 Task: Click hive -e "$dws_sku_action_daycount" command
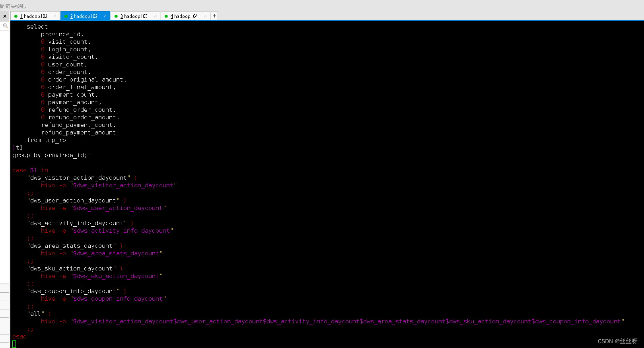(101, 276)
